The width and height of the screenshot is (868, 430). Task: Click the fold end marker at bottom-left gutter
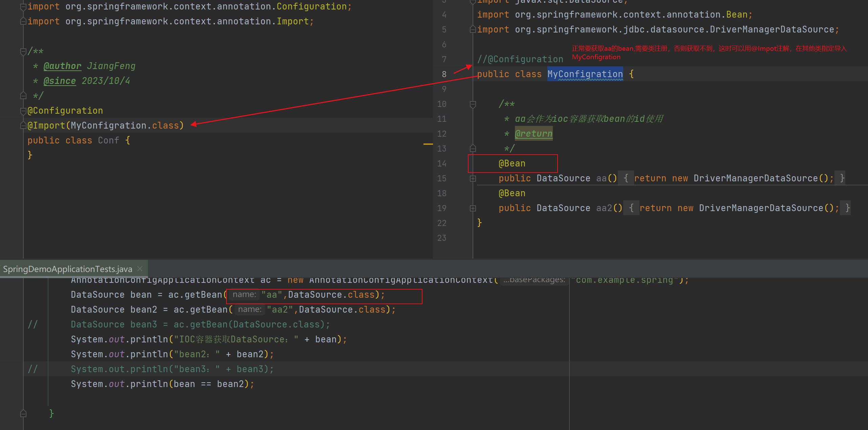23,413
